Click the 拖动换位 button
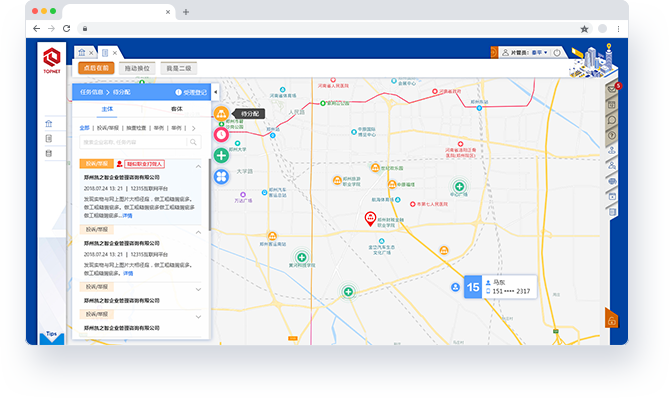Image resolution: width=670 pixels, height=398 pixels. tap(137, 68)
